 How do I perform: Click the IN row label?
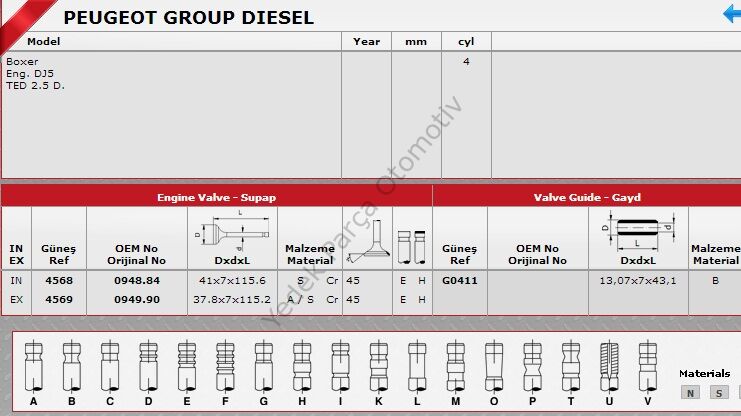(x=16, y=280)
